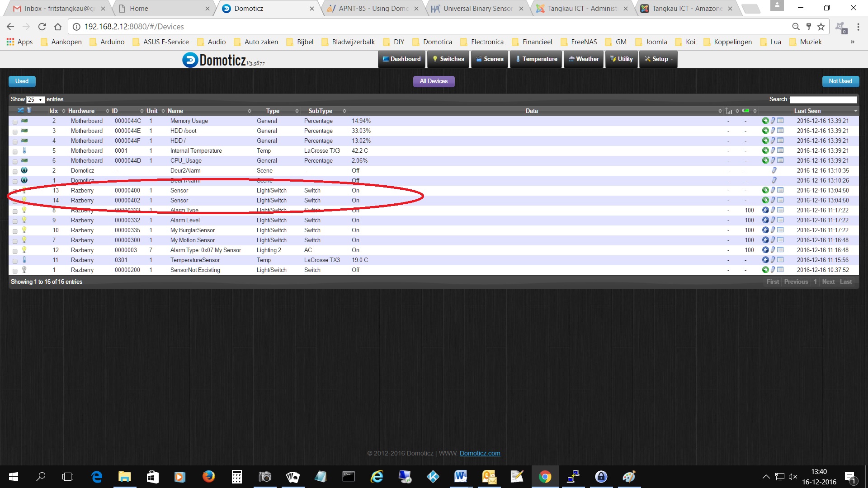868x488 pixels.
Task: Click the trash delete icon in the table header
Action: [29, 110]
